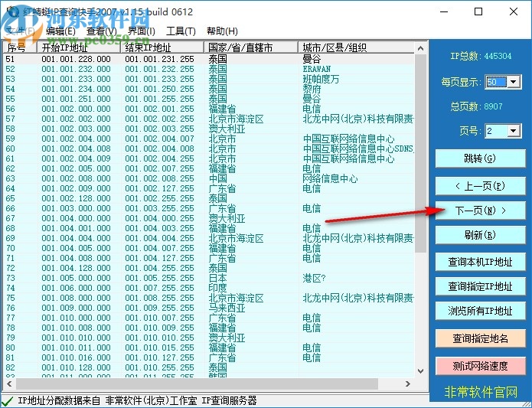
Task: Select row 73 日本
Action: point(209,278)
